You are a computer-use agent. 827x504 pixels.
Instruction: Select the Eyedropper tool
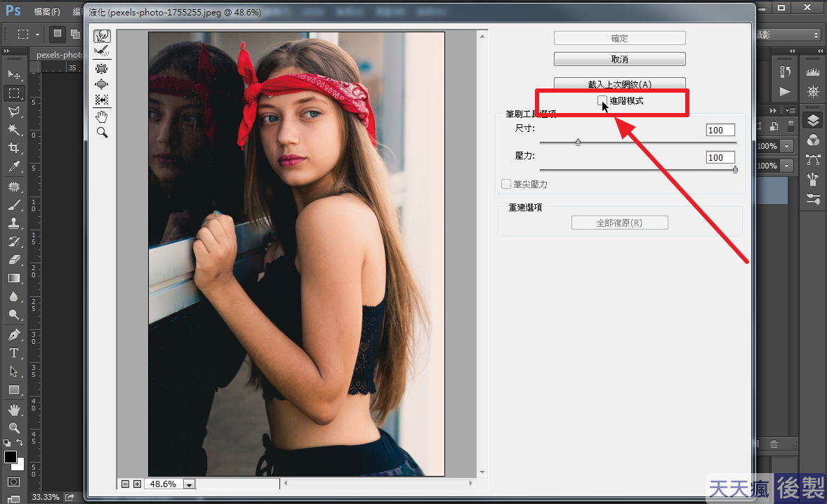(14, 166)
